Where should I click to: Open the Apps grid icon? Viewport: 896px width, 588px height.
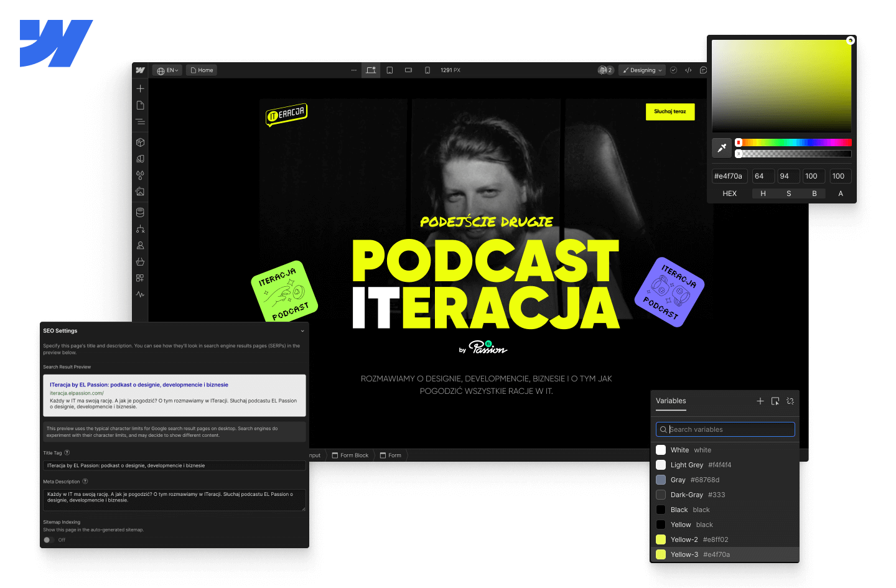(x=140, y=278)
